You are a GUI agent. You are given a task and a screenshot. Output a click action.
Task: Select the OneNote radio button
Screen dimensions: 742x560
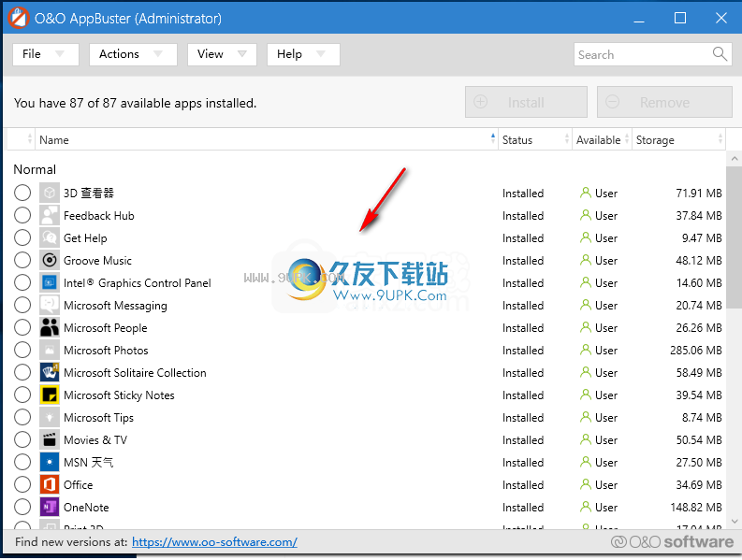[x=22, y=507]
